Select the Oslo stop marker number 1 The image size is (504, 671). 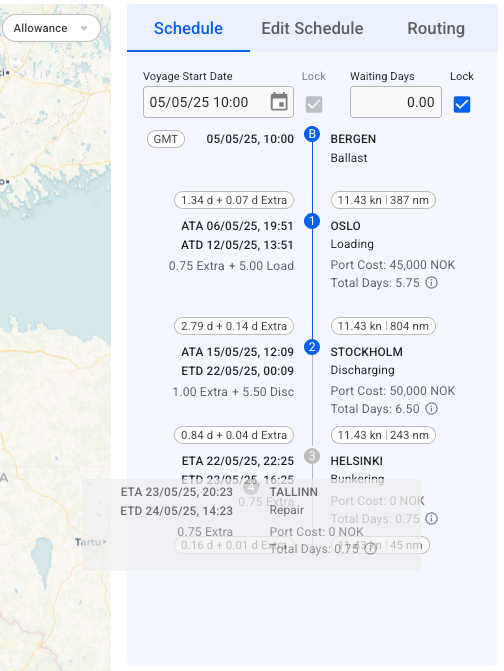[312, 221]
